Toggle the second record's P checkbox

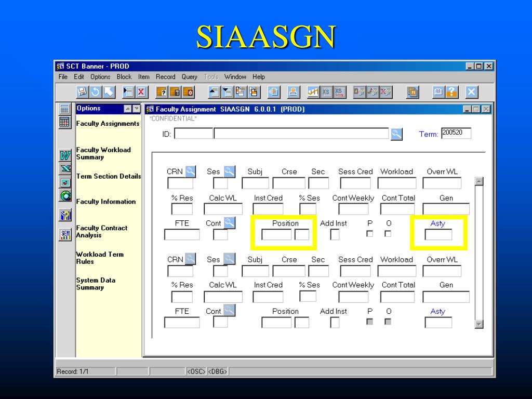pos(370,321)
